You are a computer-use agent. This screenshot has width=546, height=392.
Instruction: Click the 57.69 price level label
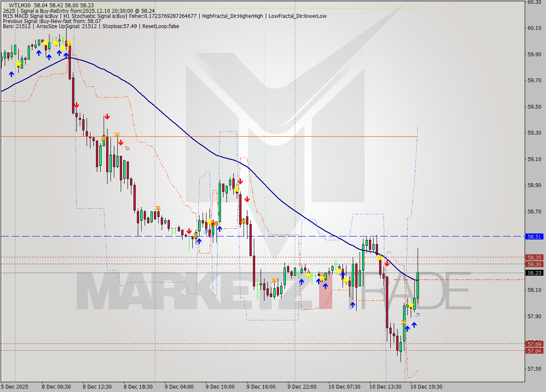tap(535, 343)
